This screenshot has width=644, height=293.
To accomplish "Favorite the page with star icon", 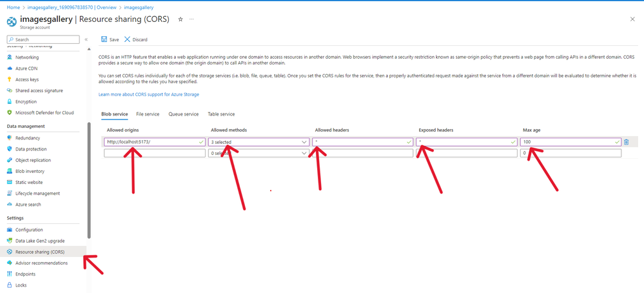I will (x=181, y=19).
